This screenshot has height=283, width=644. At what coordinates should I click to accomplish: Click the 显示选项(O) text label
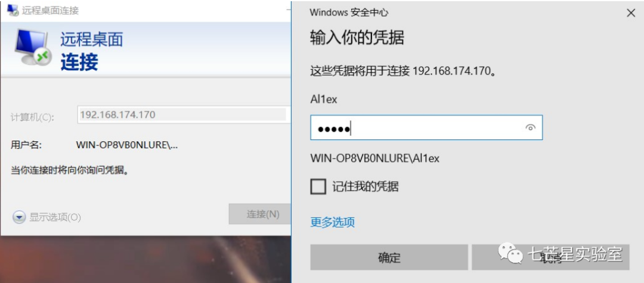55,217
